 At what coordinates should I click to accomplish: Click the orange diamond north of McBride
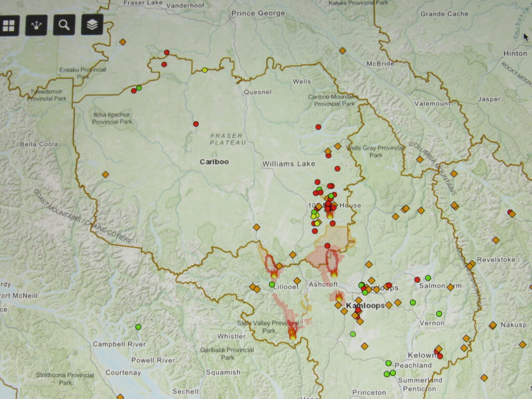343,50
